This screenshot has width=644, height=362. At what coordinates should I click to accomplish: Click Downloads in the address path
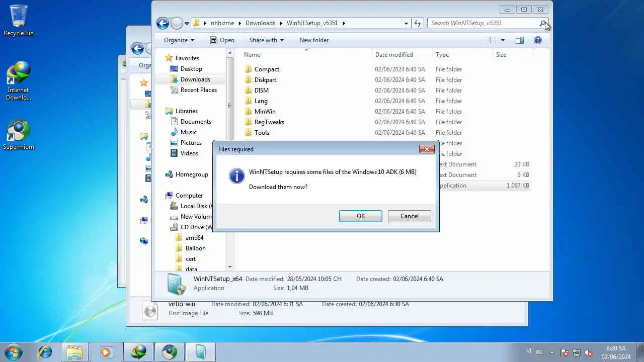(x=260, y=23)
